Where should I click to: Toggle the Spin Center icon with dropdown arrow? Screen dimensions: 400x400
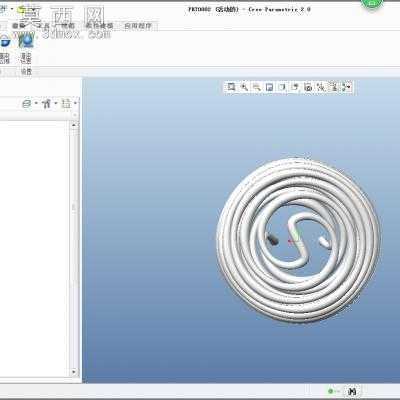coord(346,87)
